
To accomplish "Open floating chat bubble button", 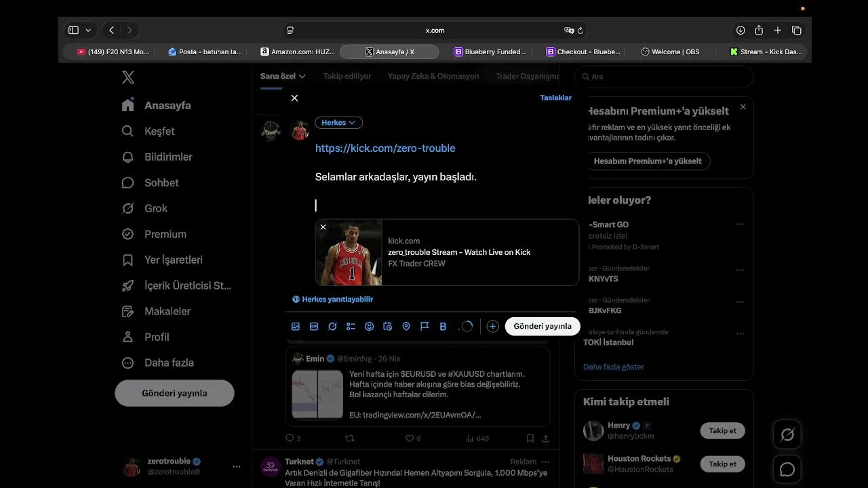I will tap(787, 469).
